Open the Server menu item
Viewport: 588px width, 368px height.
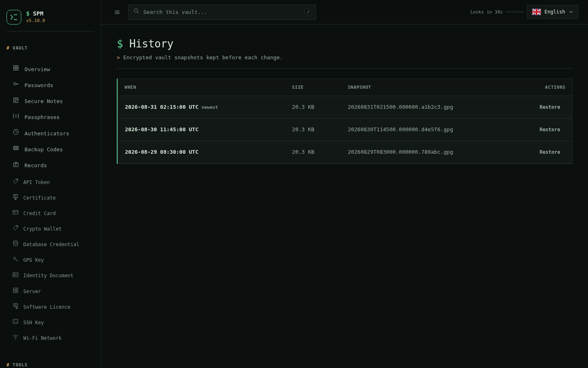tap(50, 291)
